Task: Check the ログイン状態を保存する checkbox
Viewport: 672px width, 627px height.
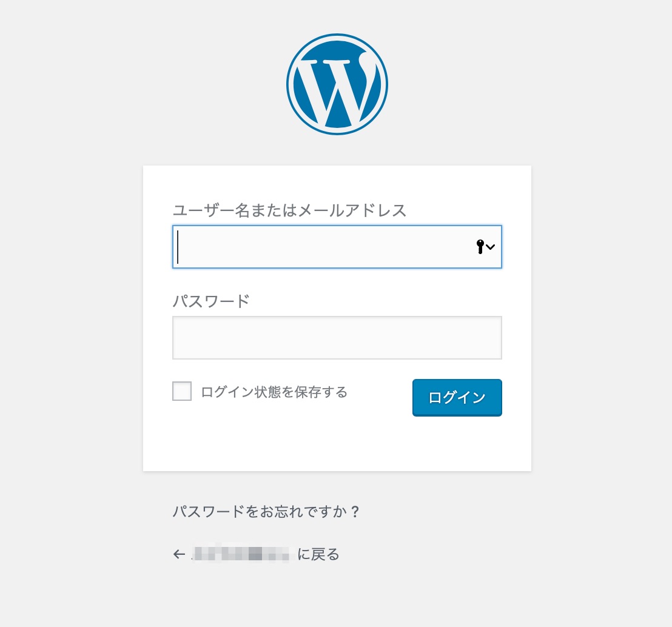Action: point(182,391)
